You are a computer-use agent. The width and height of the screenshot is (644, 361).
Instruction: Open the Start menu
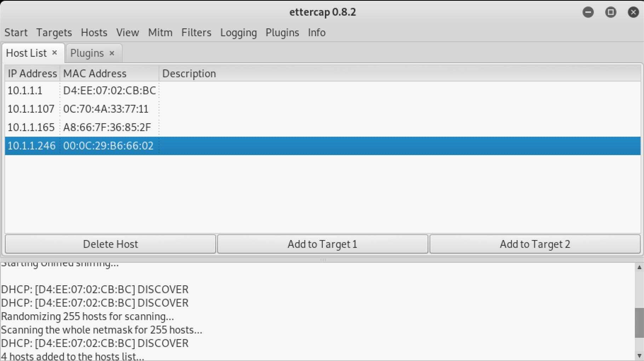16,33
